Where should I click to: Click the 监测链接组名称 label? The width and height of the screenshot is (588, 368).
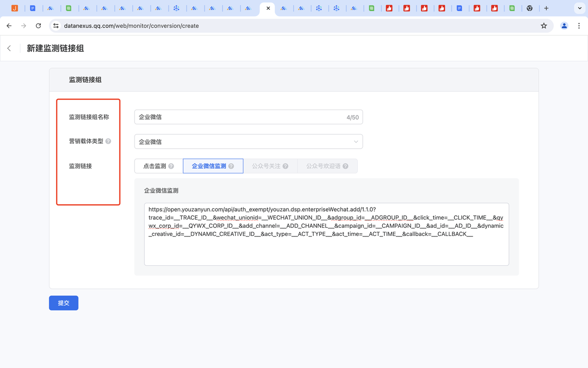(89, 117)
